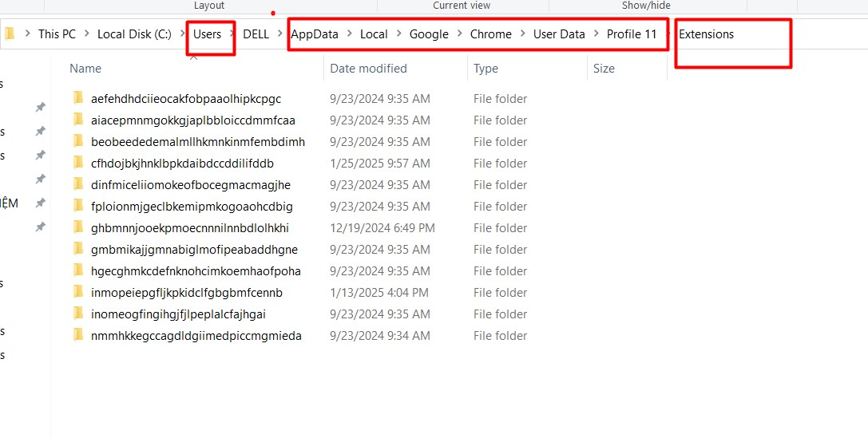Viewport: 868px width, 438px height.
Task: Sort by the Name column header
Action: 85,69
